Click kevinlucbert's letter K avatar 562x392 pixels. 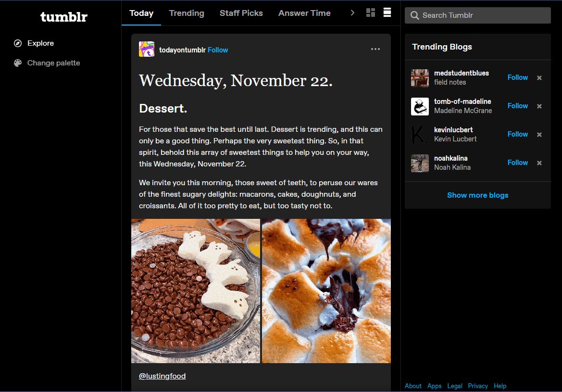(x=419, y=135)
